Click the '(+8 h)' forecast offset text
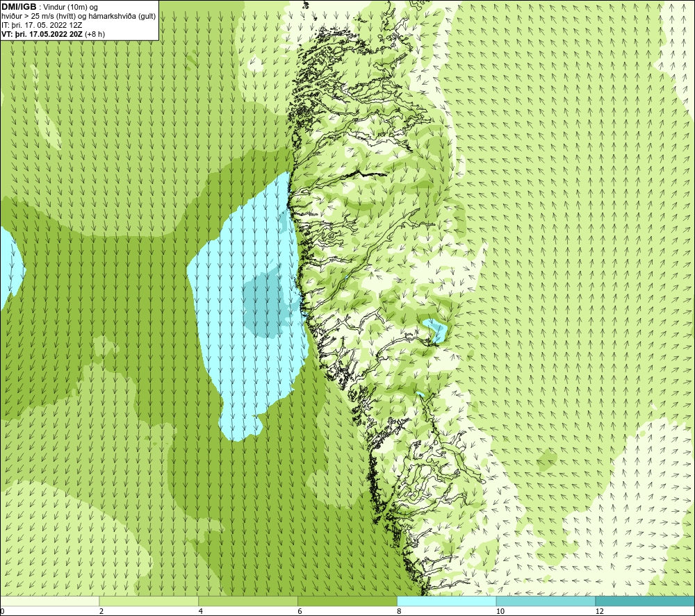 (95, 34)
